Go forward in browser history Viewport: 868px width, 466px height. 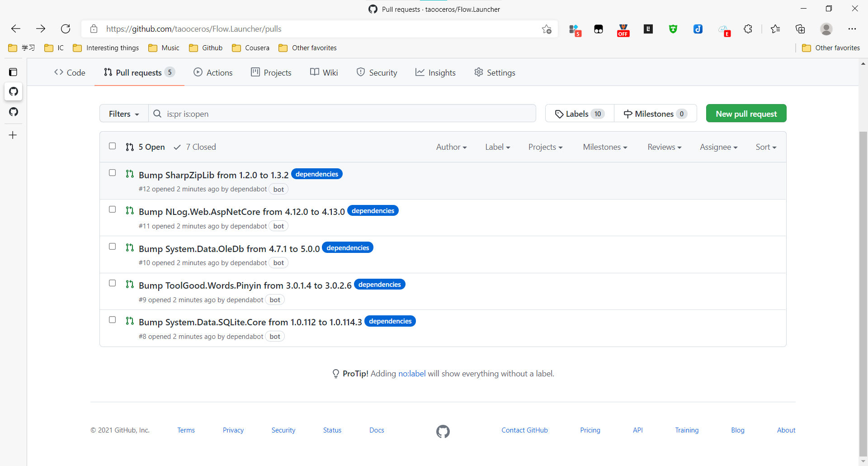pos(41,29)
